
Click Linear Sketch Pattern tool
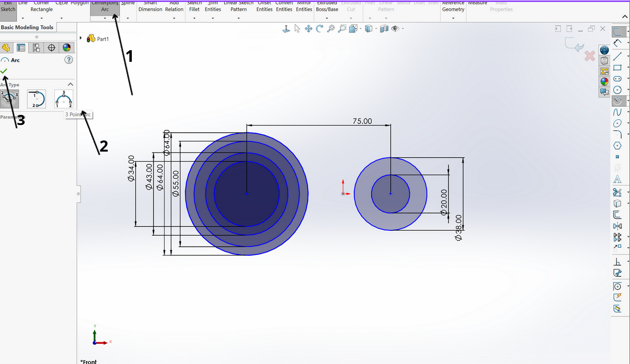coord(238,6)
